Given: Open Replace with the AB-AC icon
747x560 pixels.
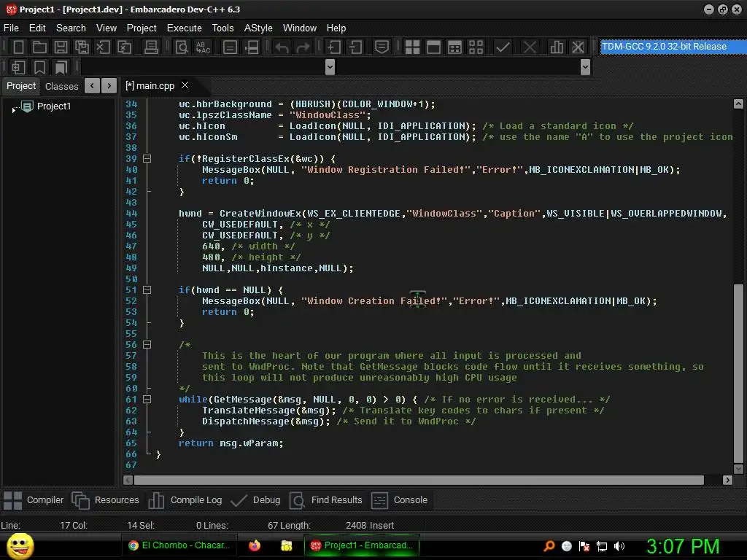Looking at the screenshot, I should click(203, 47).
